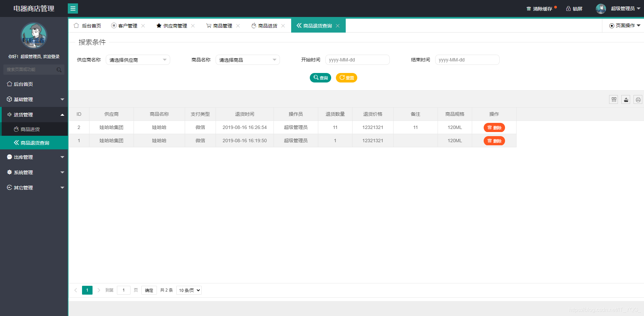Switch to the 商品进货 tab
The width and height of the screenshot is (644, 316).
(268, 25)
